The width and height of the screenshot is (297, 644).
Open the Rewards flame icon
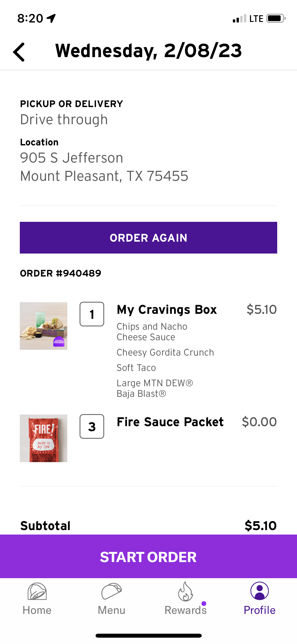point(185,592)
